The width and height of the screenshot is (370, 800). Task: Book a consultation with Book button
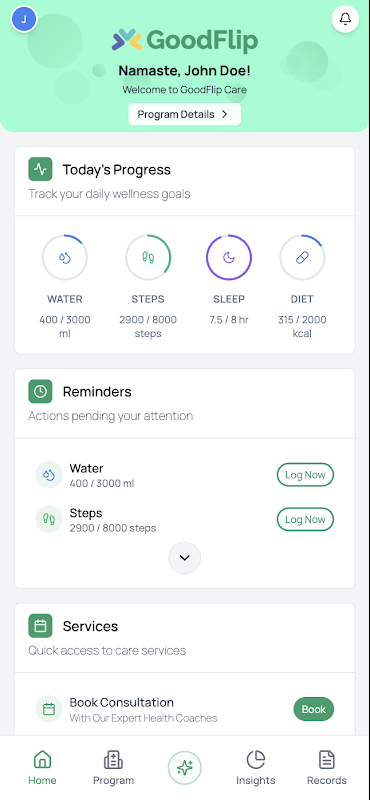313,709
